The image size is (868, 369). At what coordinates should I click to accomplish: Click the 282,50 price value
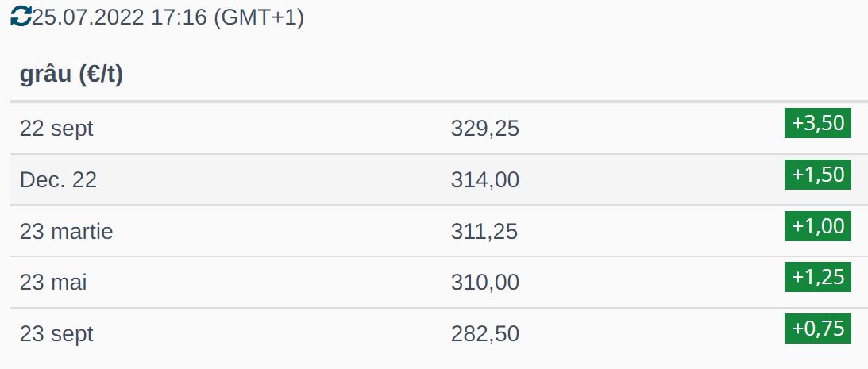[x=484, y=333]
